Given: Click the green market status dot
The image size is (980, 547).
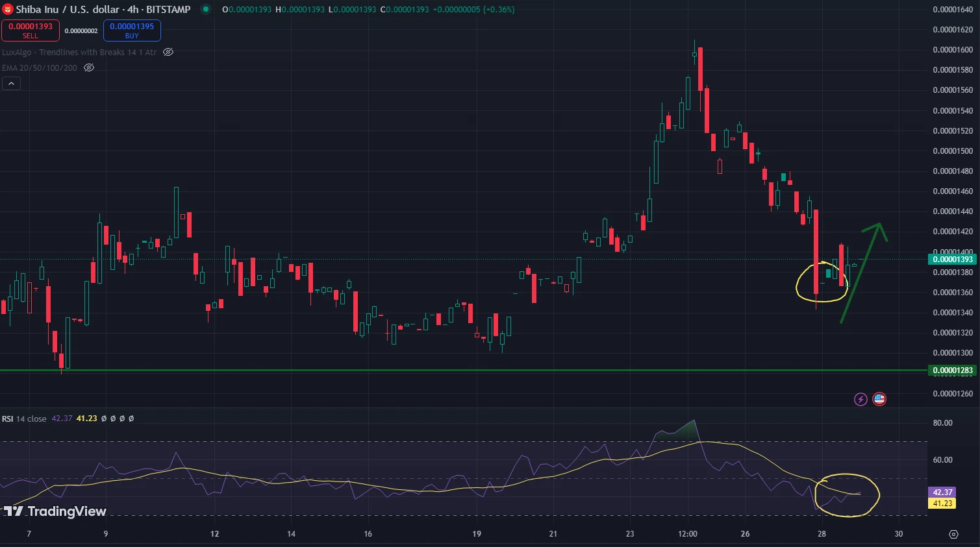Looking at the screenshot, I should click(206, 9).
